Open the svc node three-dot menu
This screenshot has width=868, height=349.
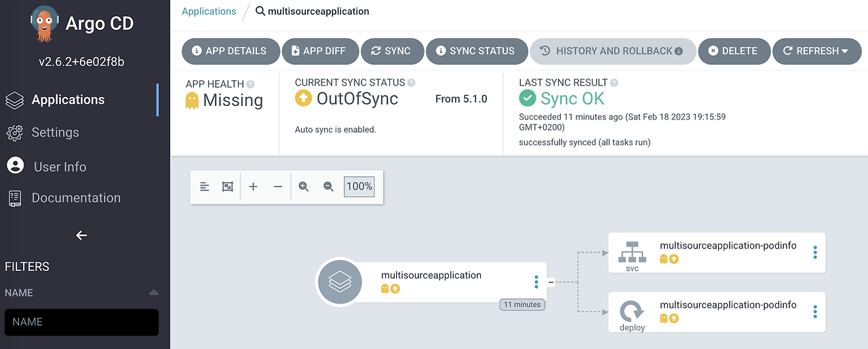pos(815,253)
